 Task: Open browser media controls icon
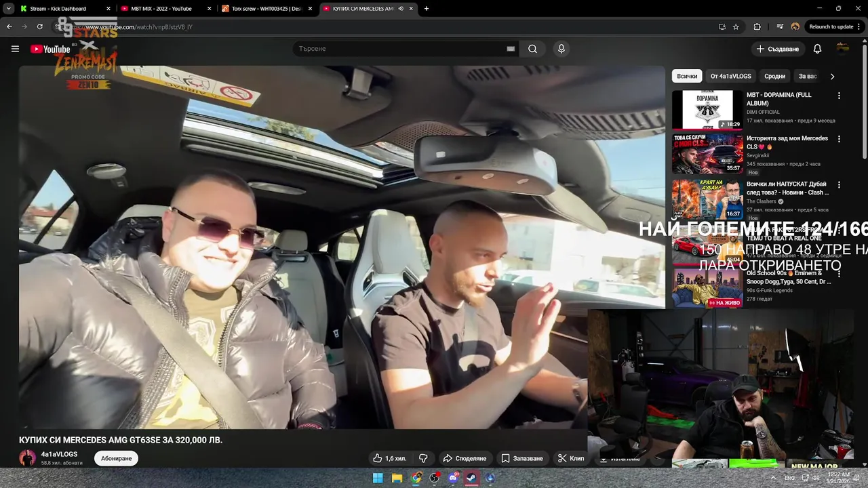click(x=780, y=26)
